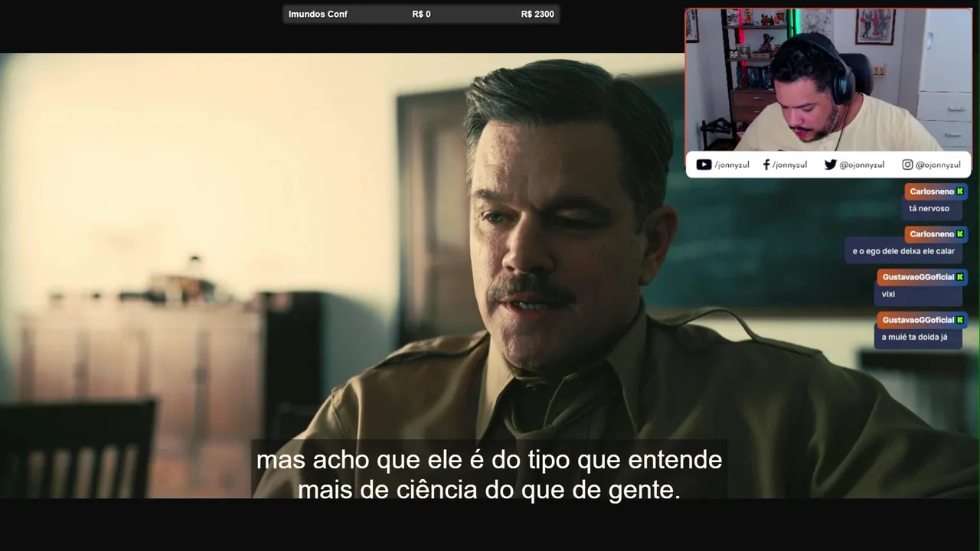The width and height of the screenshot is (980, 551).
Task: Click the subtitle line 'mas acho que ele é do tipo'
Action: [489, 460]
